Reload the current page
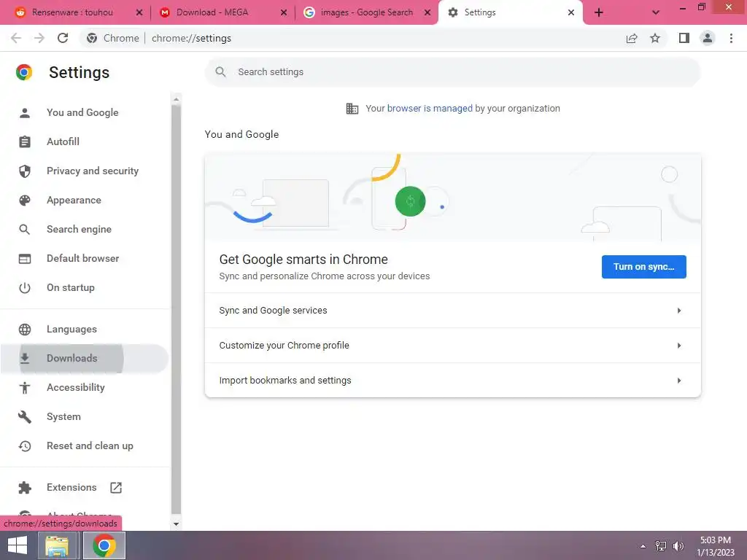747x560 pixels. (63, 38)
